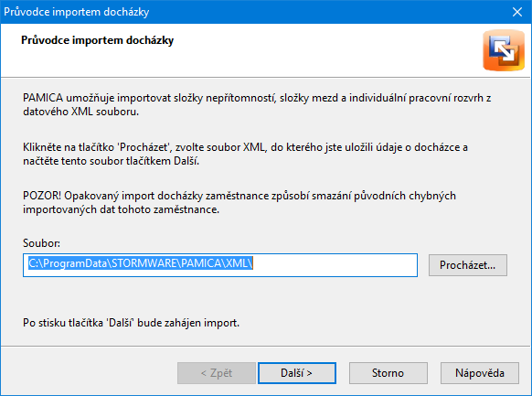Focus the Soubor file path field
This screenshot has height=396, width=532.
coord(220,265)
